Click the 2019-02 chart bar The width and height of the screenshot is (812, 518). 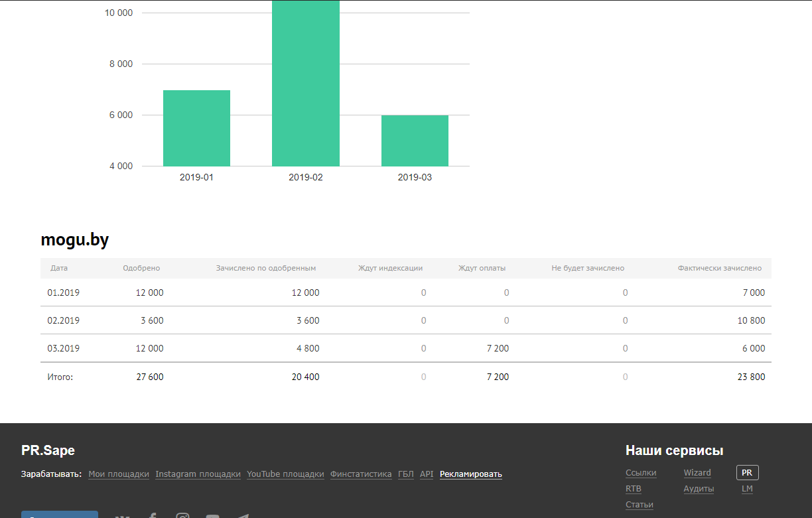[x=306, y=83]
